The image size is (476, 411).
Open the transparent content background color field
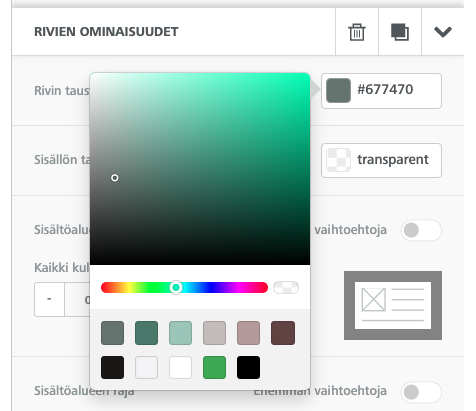pyautogui.click(x=381, y=160)
